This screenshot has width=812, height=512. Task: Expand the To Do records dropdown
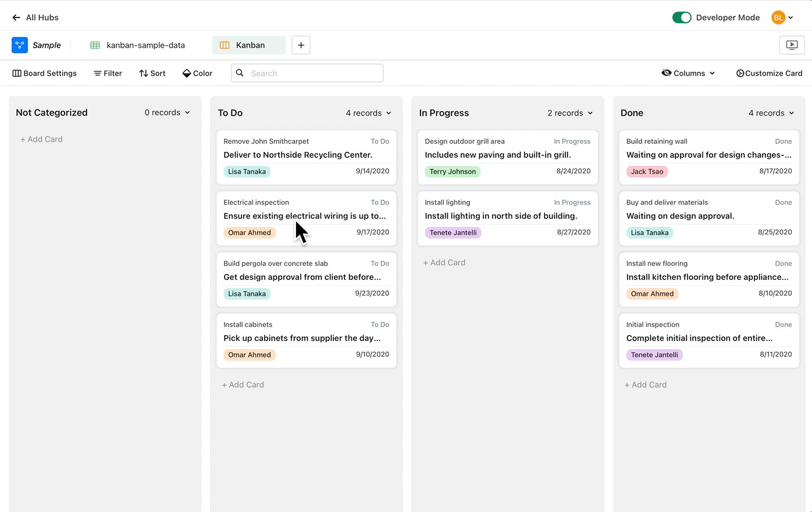[x=369, y=113]
